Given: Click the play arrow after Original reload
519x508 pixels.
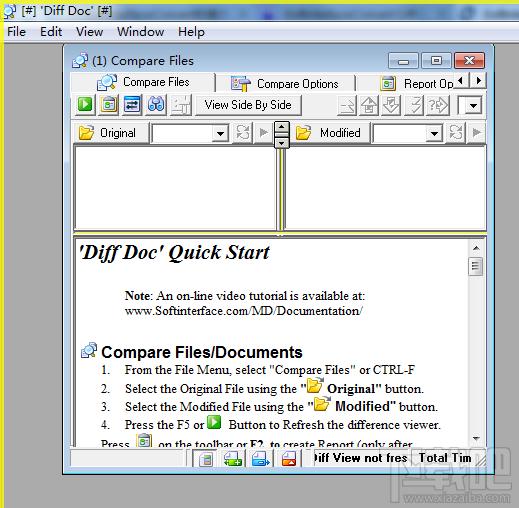Looking at the screenshot, I should [264, 133].
